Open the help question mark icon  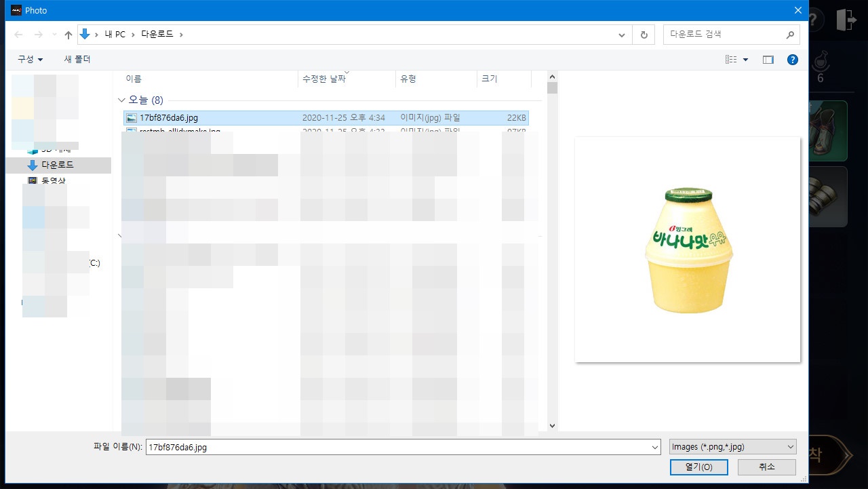(793, 60)
